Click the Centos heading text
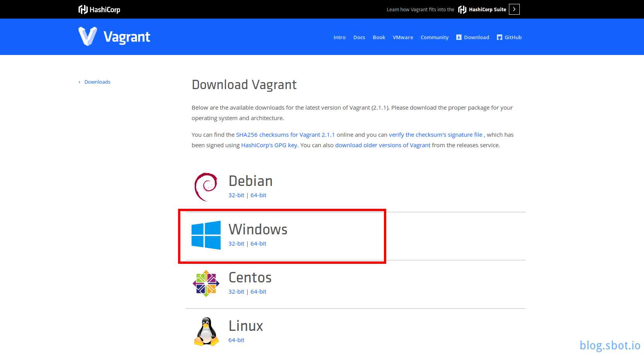Viewport: 644px width, 356px height. point(250,278)
